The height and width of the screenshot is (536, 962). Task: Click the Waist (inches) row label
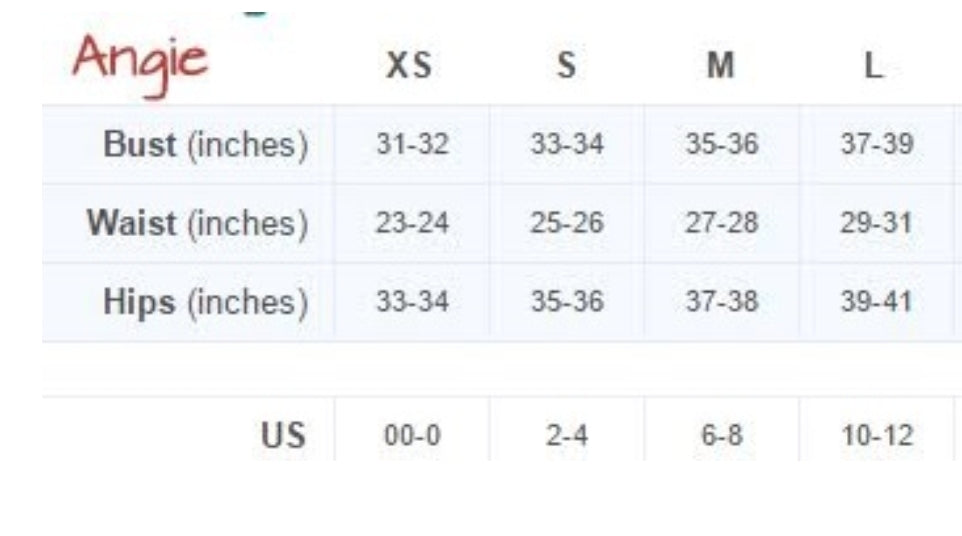tap(197, 222)
